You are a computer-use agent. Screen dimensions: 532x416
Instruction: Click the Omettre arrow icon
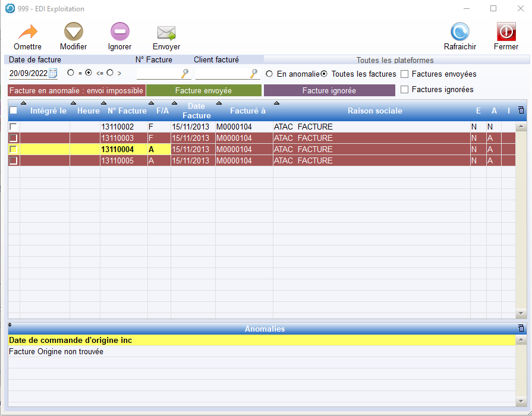point(27,32)
